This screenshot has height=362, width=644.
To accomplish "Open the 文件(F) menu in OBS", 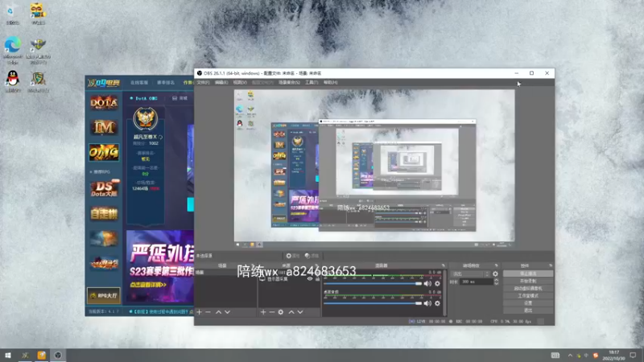I will pos(203,83).
